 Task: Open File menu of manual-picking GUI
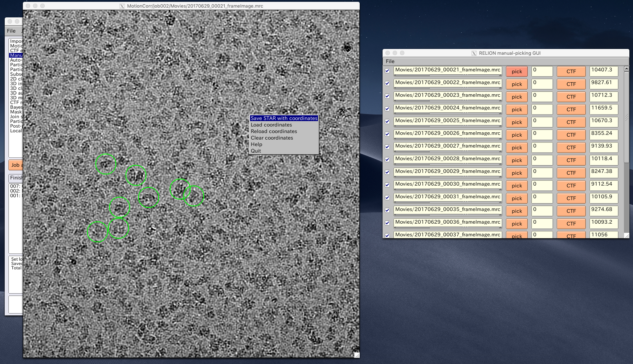pyautogui.click(x=390, y=61)
